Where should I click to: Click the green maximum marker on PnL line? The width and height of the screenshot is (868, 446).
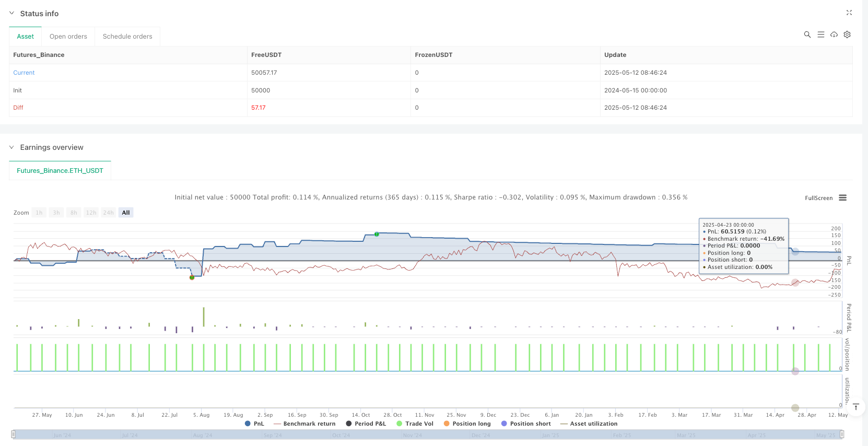click(x=377, y=234)
